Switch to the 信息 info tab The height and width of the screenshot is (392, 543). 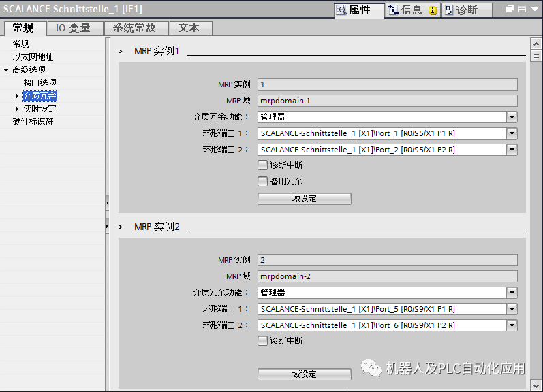coord(412,10)
